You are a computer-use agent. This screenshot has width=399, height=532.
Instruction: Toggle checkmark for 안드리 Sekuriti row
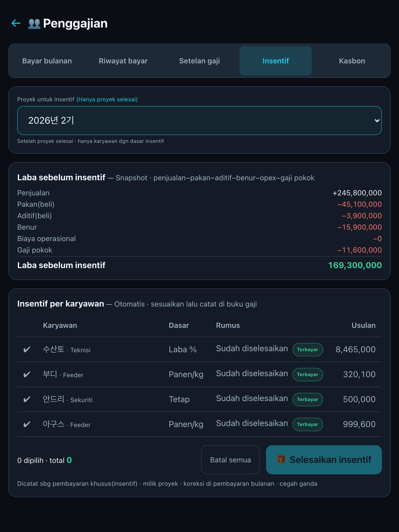coord(27,399)
